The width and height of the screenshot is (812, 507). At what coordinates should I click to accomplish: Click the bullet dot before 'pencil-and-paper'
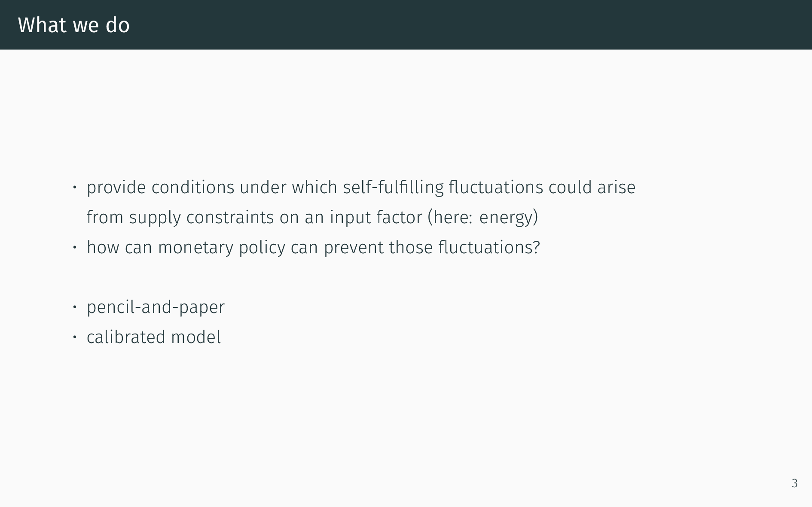click(x=74, y=307)
